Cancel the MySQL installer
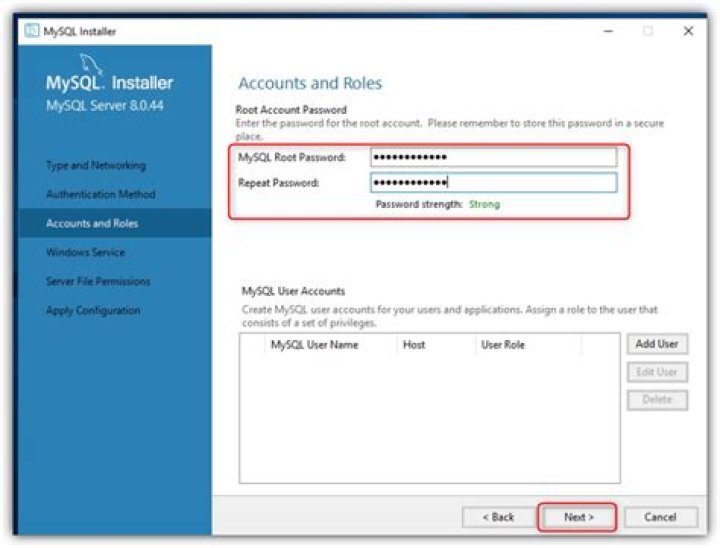720x548 pixels. point(660,517)
